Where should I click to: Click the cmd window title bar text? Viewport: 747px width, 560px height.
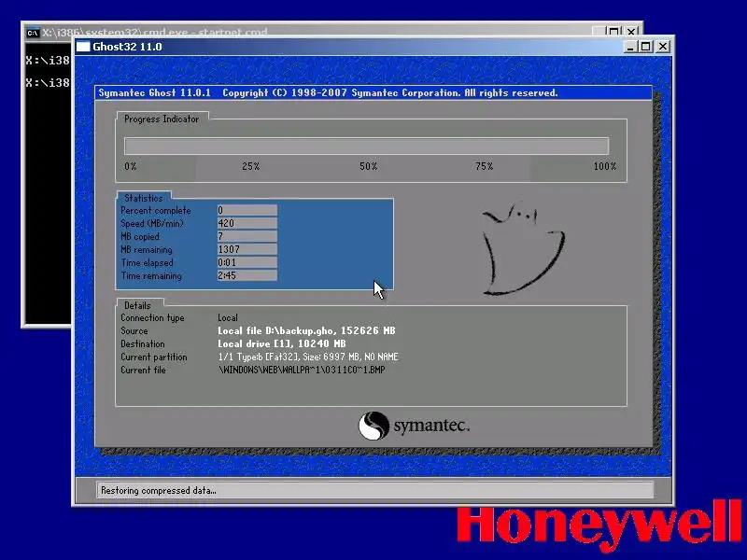[x=155, y=33]
